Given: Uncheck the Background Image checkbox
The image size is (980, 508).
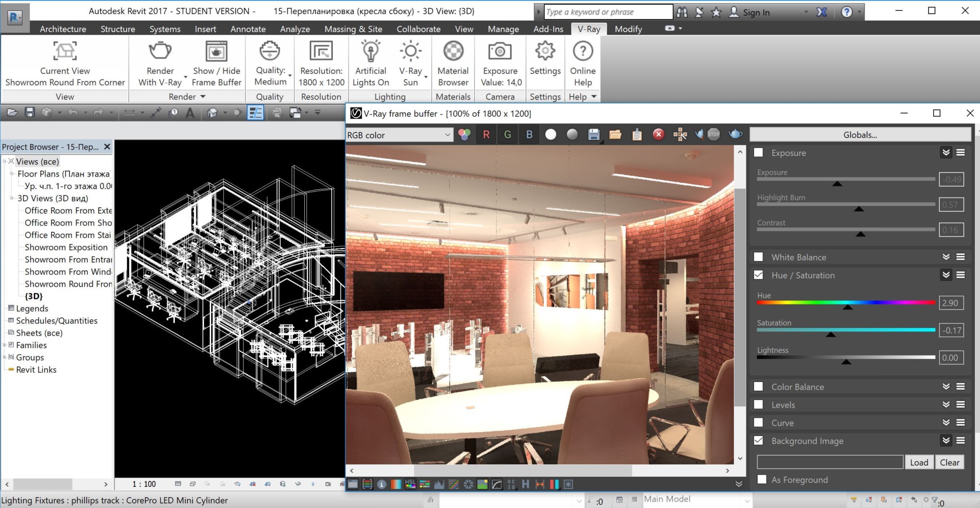Looking at the screenshot, I should 759,440.
